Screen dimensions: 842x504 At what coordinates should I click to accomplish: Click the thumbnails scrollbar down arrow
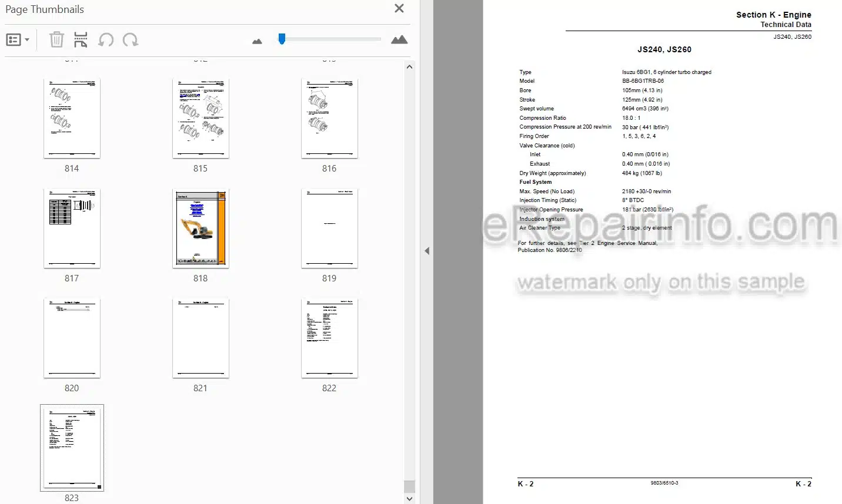click(409, 498)
